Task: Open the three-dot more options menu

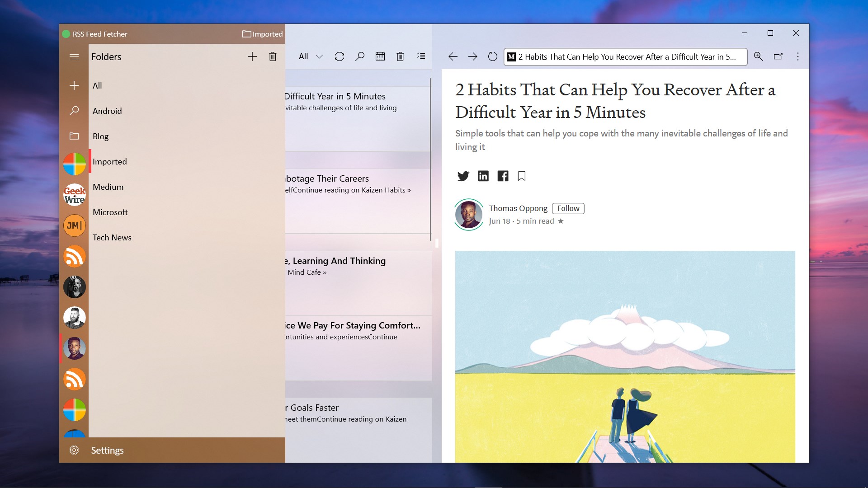Action: (x=798, y=56)
